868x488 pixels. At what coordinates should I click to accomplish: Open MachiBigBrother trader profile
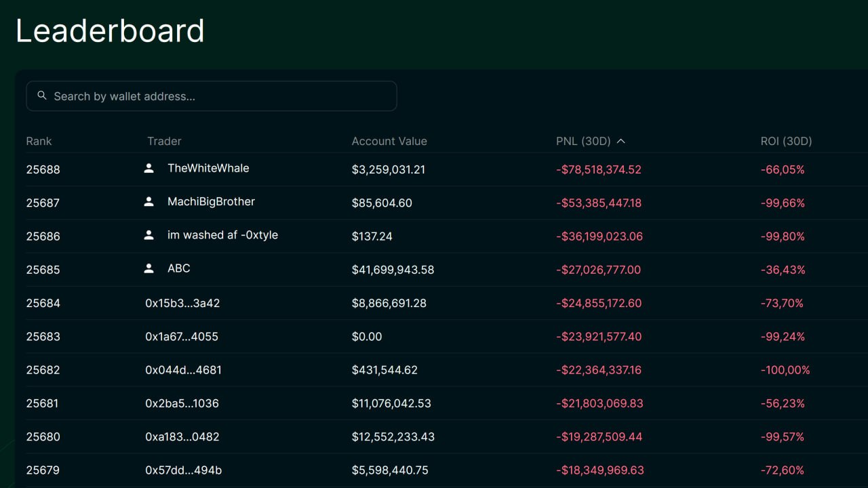211,201
